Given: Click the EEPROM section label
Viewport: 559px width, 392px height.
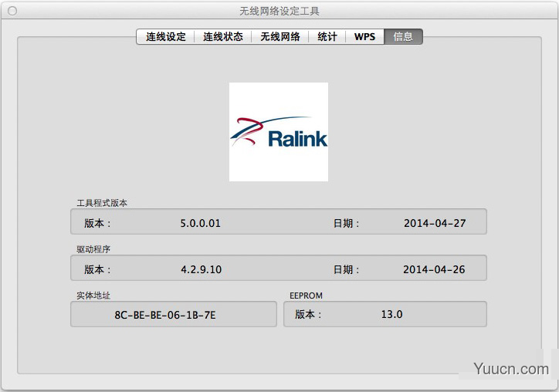Looking at the screenshot, I should (x=306, y=296).
